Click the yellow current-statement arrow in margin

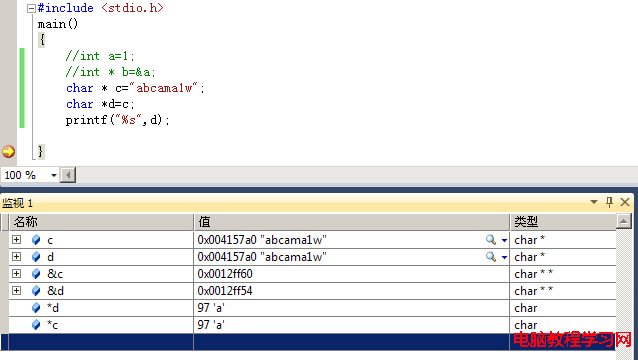[8, 152]
